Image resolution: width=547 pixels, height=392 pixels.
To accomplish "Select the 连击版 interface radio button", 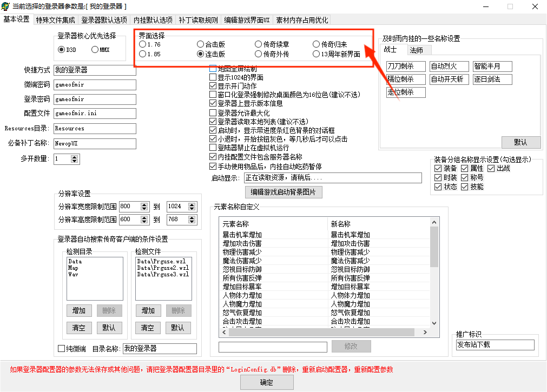I will pos(201,54).
